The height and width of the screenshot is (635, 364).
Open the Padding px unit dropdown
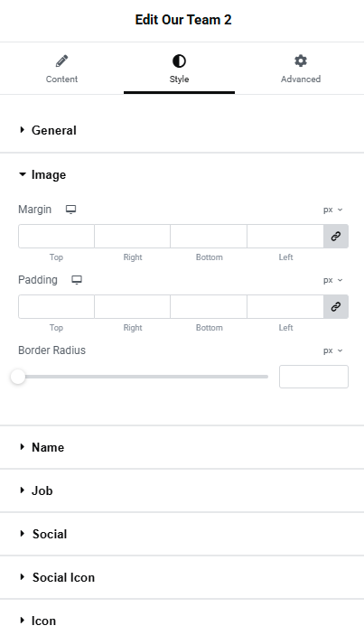(x=332, y=280)
